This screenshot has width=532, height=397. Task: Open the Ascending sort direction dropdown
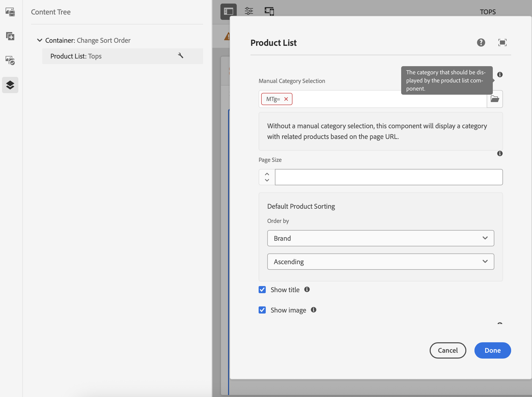tap(381, 262)
